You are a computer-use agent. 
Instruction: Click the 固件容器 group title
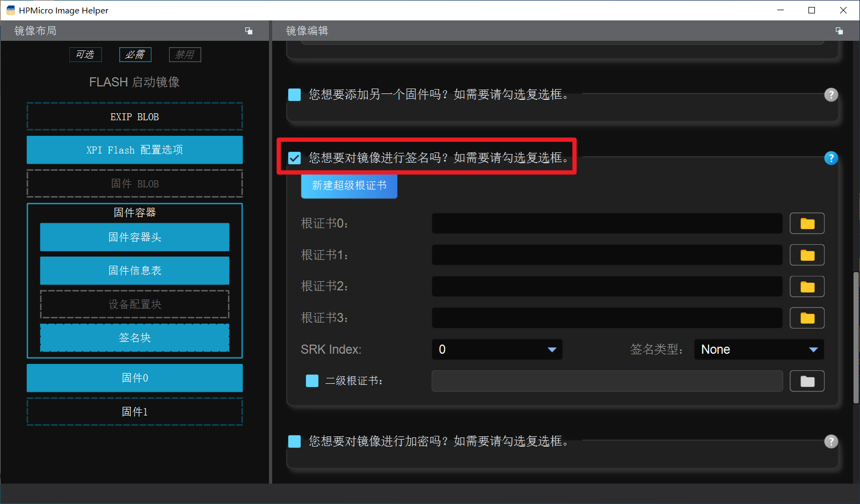135,213
